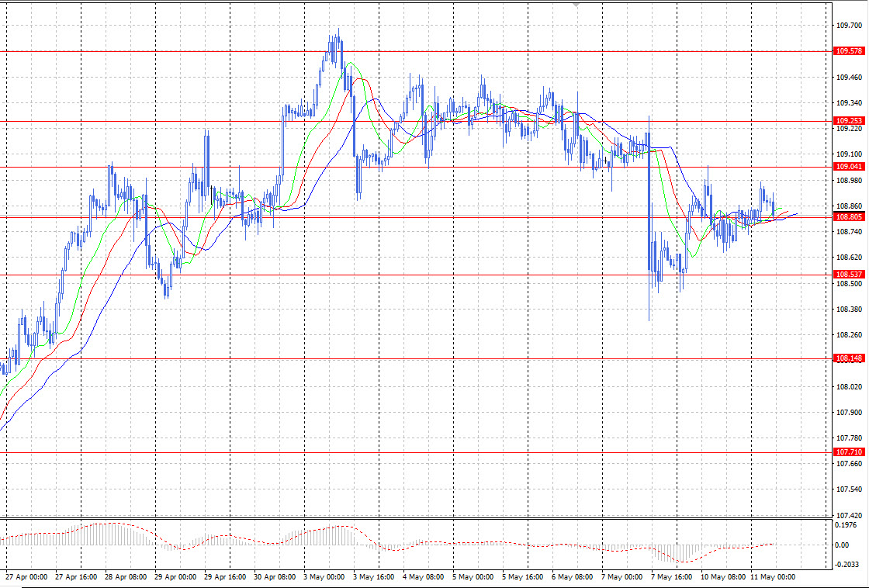Click the 7 May 00:00 time label
Image resolution: width=869 pixels, height=588 pixels.
[x=622, y=577]
